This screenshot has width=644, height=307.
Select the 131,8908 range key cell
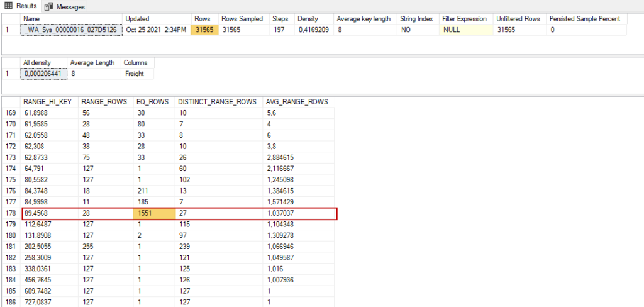[49, 235]
